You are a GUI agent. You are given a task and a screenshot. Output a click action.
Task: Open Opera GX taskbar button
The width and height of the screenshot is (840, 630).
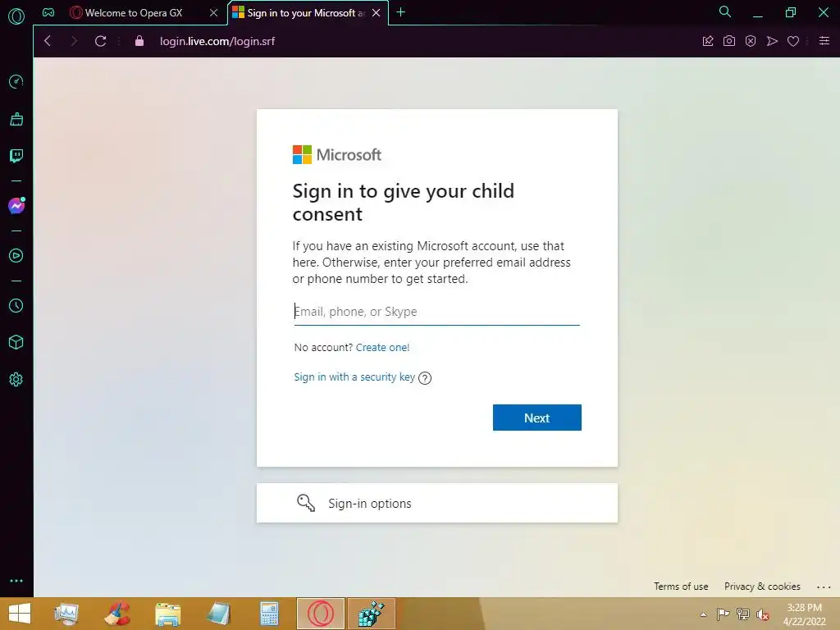click(321, 614)
